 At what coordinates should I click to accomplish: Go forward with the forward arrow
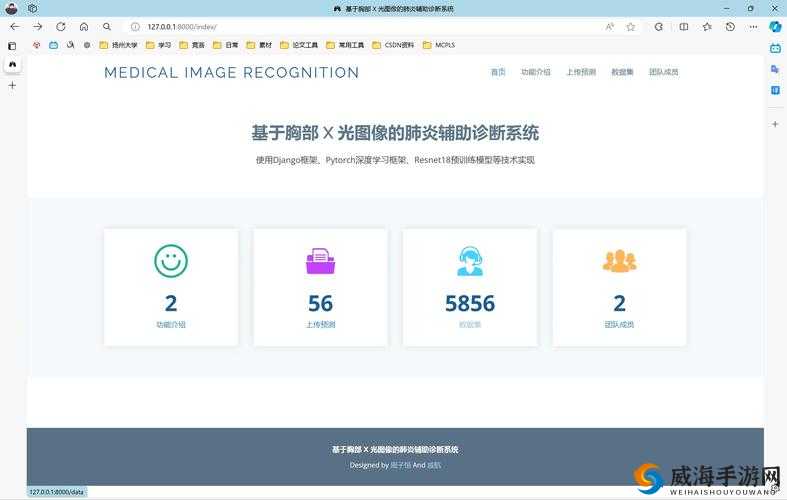pyautogui.click(x=38, y=27)
